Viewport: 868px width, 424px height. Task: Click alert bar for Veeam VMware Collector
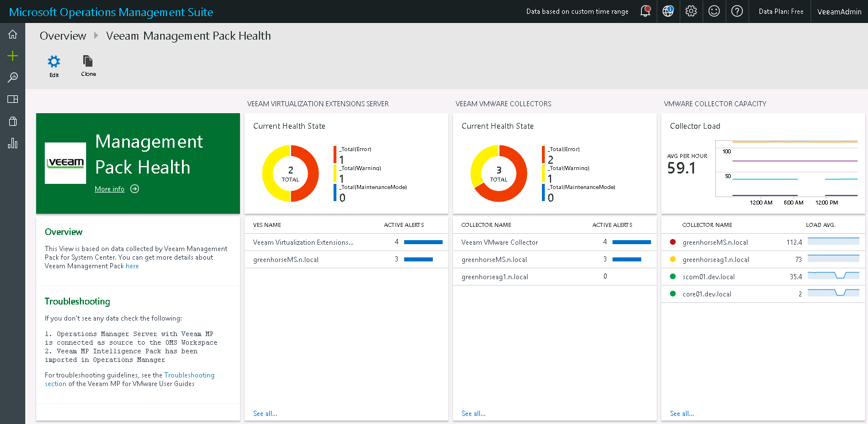pos(632,242)
